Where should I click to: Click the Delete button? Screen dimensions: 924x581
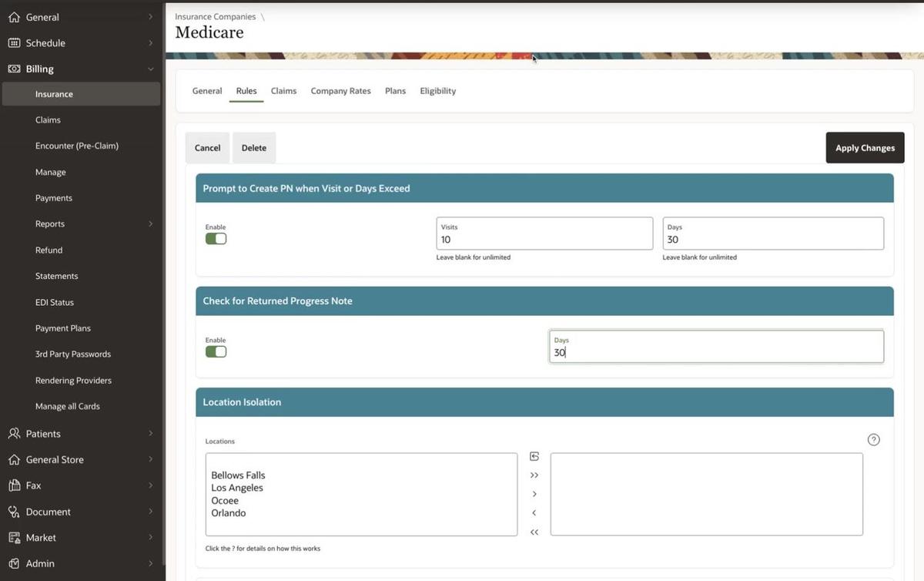(254, 147)
